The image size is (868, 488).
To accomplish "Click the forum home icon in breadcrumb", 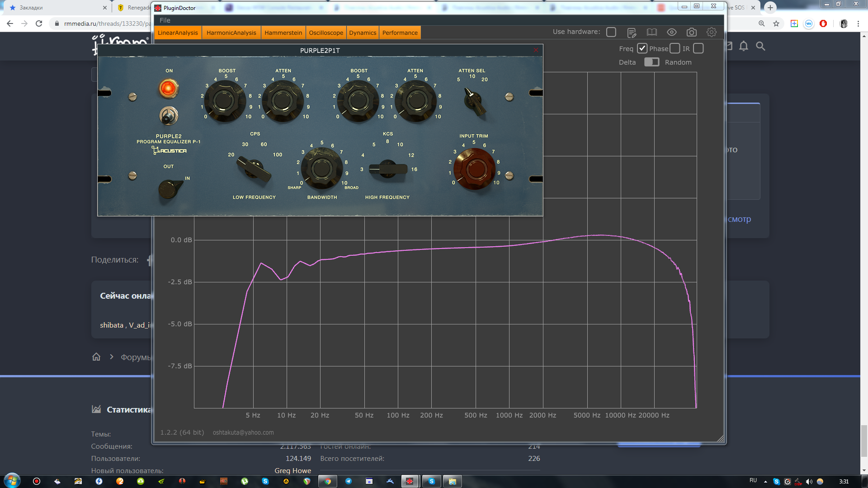I will coord(96,357).
